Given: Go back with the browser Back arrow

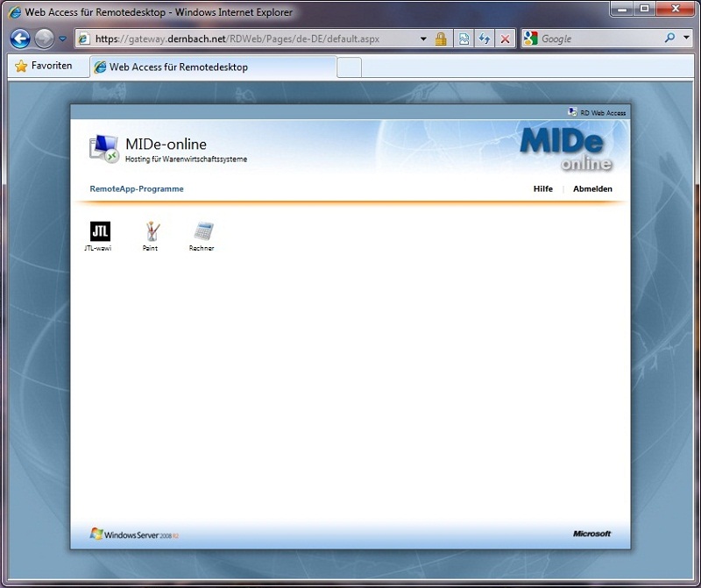Looking at the screenshot, I should coord(20,39).
